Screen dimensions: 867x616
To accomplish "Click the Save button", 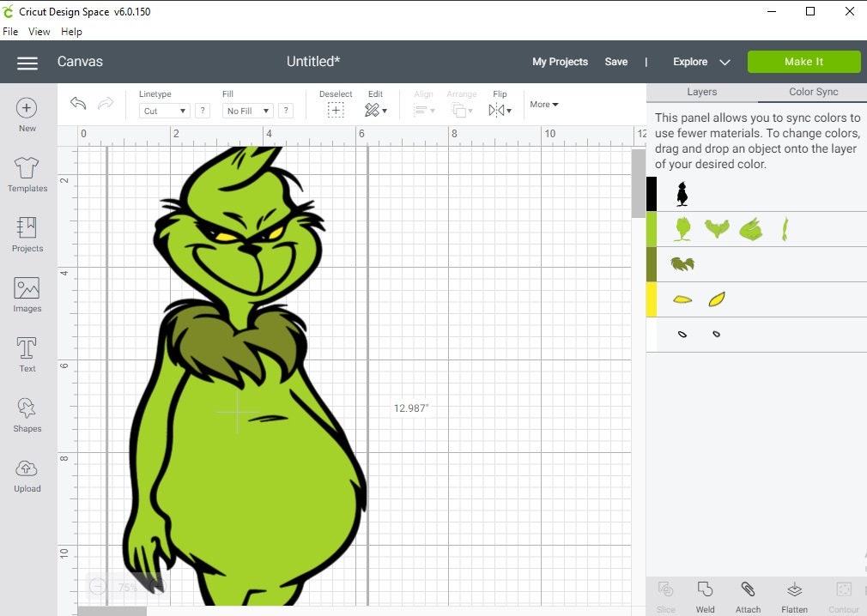I will tap(616, 62).
